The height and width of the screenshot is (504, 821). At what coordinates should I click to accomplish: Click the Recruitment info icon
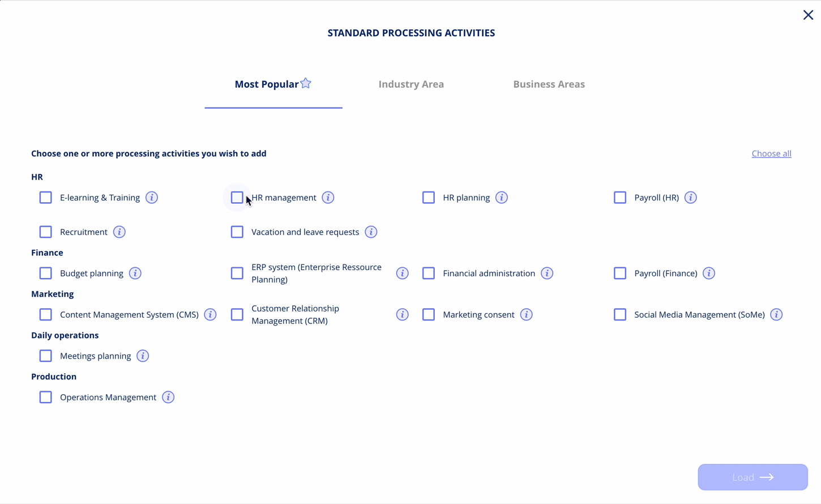(119, 232)
